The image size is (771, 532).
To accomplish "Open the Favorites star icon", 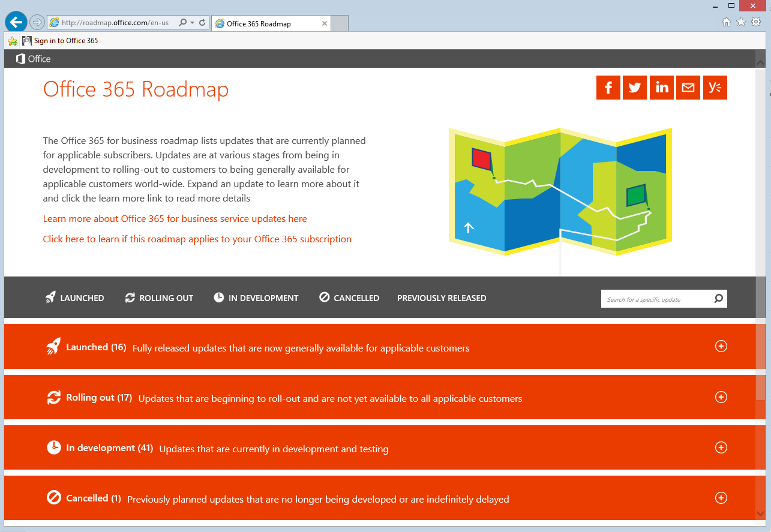I will coord(741,22).
